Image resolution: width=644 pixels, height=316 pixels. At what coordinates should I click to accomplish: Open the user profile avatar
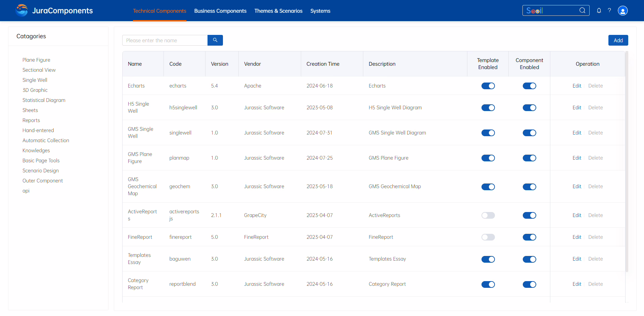pos(623,11)
